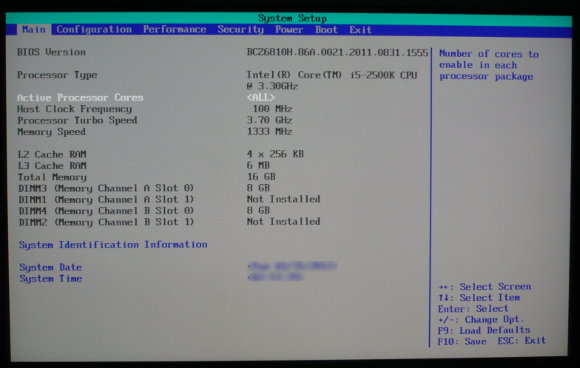
Task: Click the Total Memory label
Action: pos(52,177)
